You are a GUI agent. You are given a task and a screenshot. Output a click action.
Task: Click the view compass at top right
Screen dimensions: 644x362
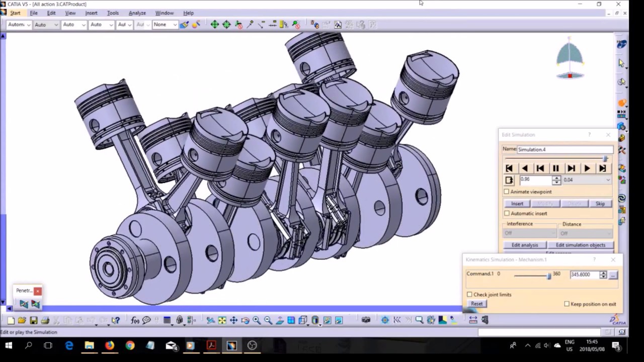570,58
